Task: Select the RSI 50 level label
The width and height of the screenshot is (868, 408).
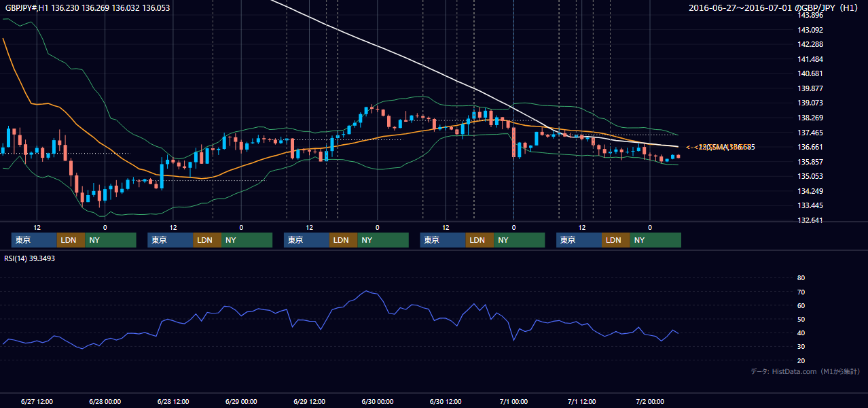Action: pyautogui.click(x=801, y=319)
